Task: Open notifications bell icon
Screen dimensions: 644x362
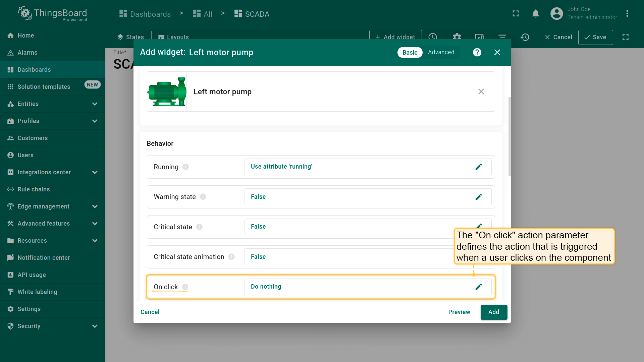Action: tap(536, 14)
